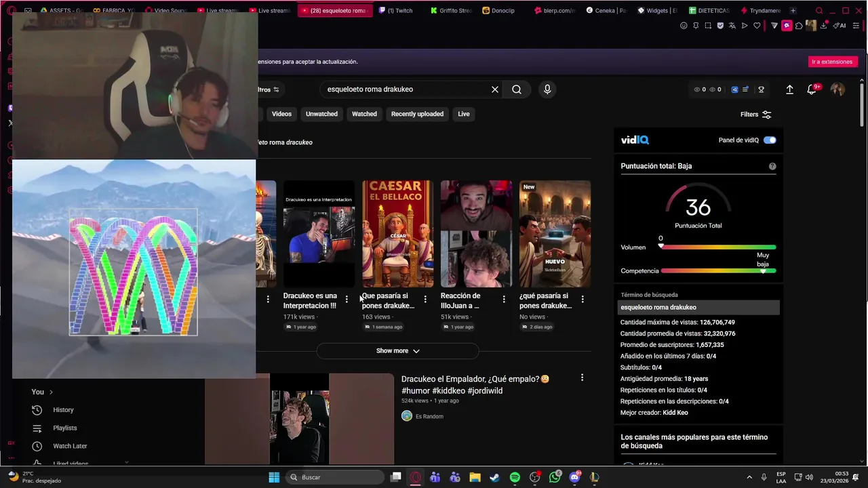Click the Competencia score gradient bar
The width and height of the screenshot is (868, 488).
tap(718, 271)
